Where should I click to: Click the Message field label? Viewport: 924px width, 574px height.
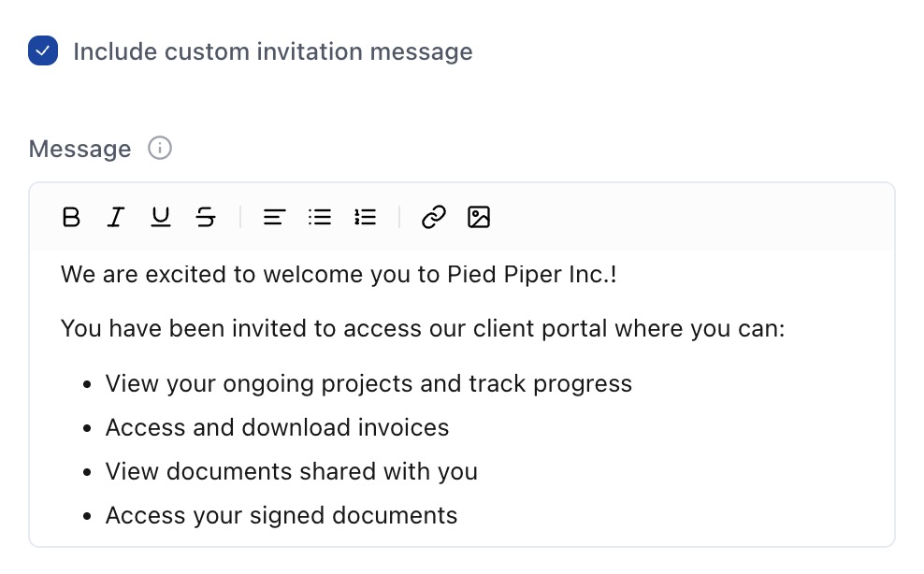tap(79, 148)
